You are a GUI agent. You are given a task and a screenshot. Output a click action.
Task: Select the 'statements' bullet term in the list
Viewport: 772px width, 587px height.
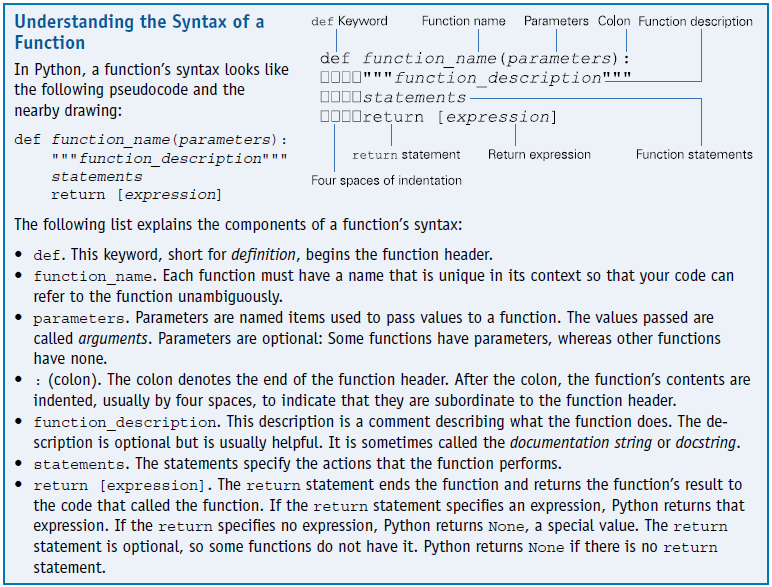tap(72, 465)
